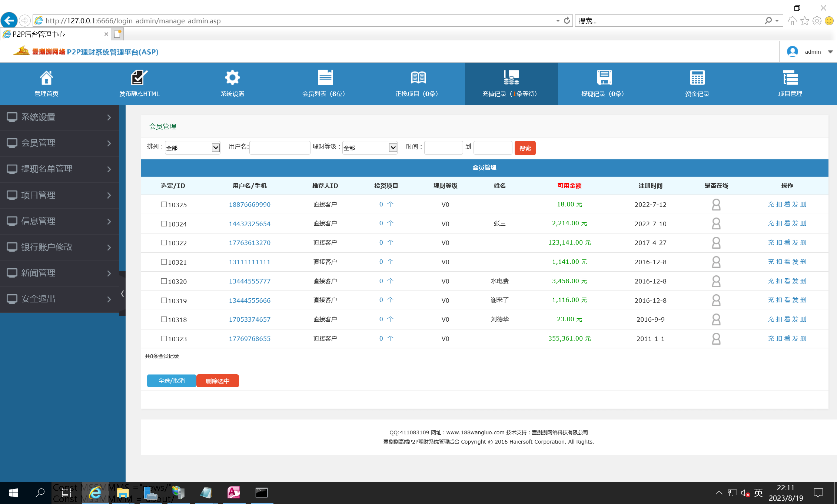Open a new browser tab
The height and width of the screenshot is (504, 837).
tap(118, 34)
